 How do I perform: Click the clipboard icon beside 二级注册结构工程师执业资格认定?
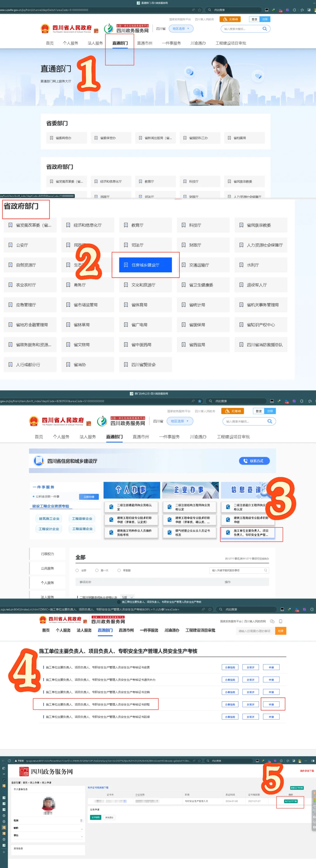(169, 507)
